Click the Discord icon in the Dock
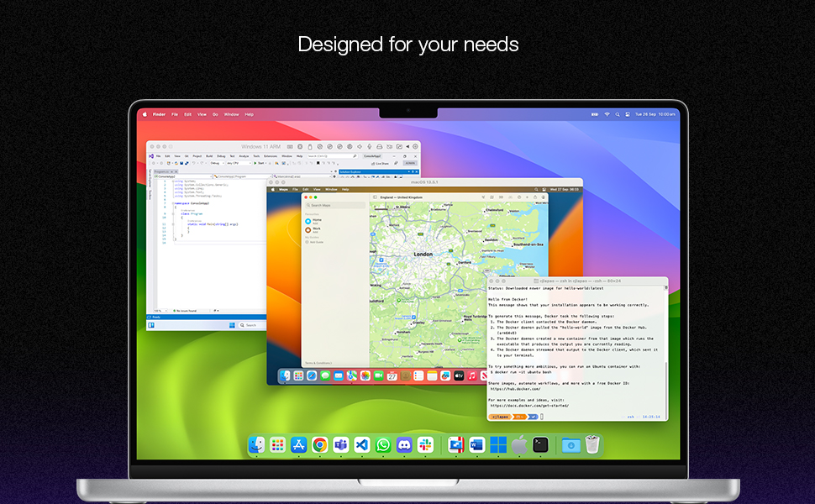Screen dimensions: 815x504 coord(404,444)
